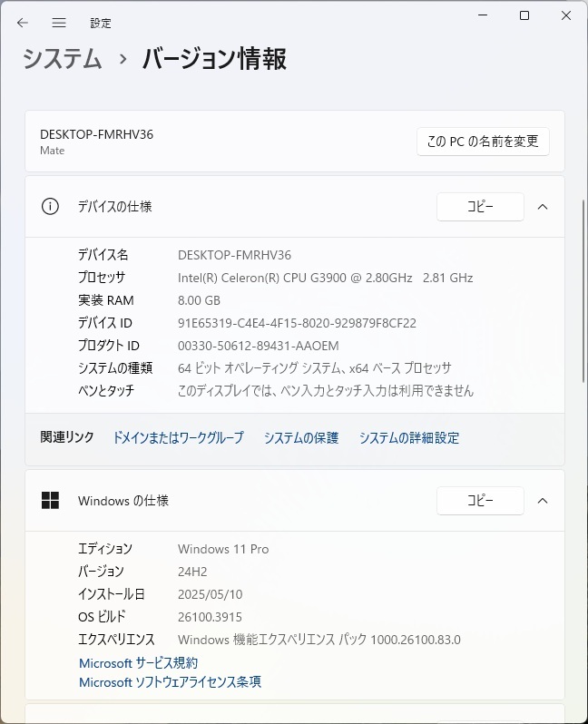This screenshot has height=724, width=588.
Task: Maximize the 設定 window
Action: 524,15
